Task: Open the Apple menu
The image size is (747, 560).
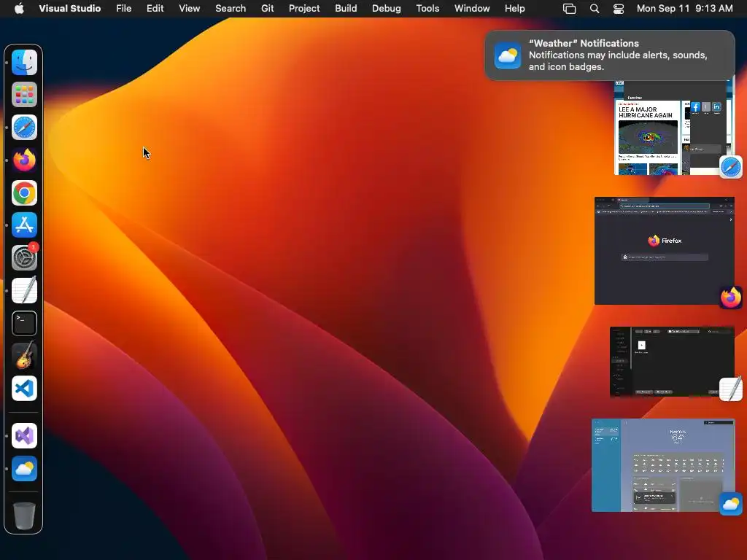Action: coord(19,9)
